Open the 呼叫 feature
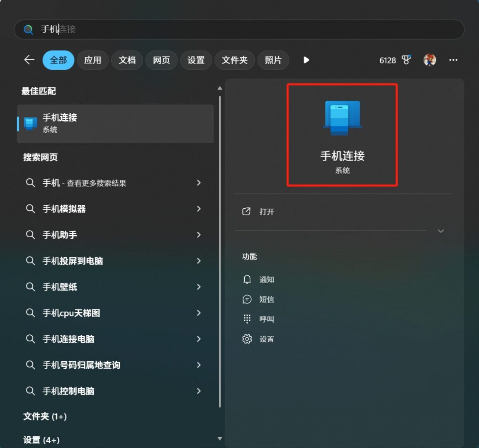 pos(266,319)
